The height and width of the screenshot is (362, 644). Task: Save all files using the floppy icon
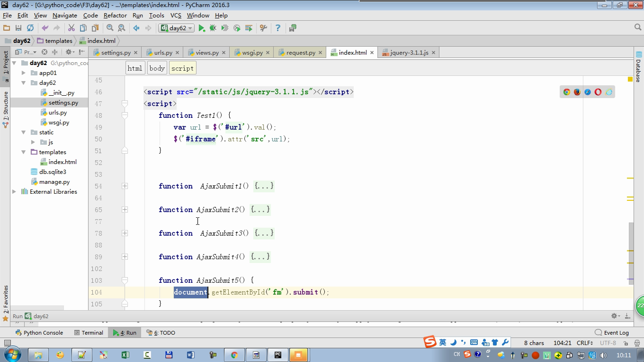[18, 28]
